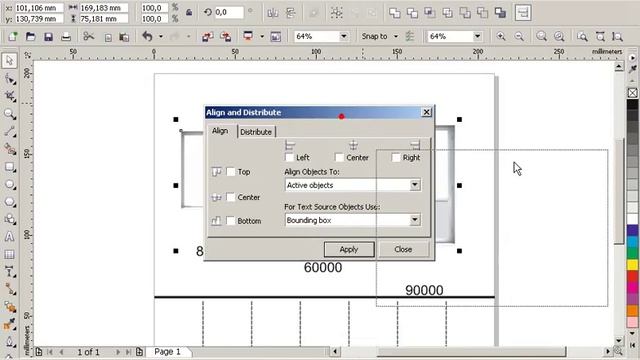Click the Import icon

(207, 37)
